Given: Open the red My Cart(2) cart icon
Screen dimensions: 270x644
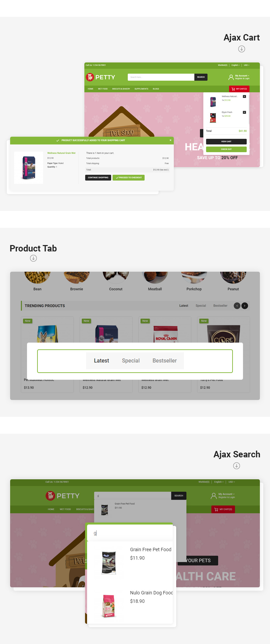Looking at the screenshot, I should 239,89.
